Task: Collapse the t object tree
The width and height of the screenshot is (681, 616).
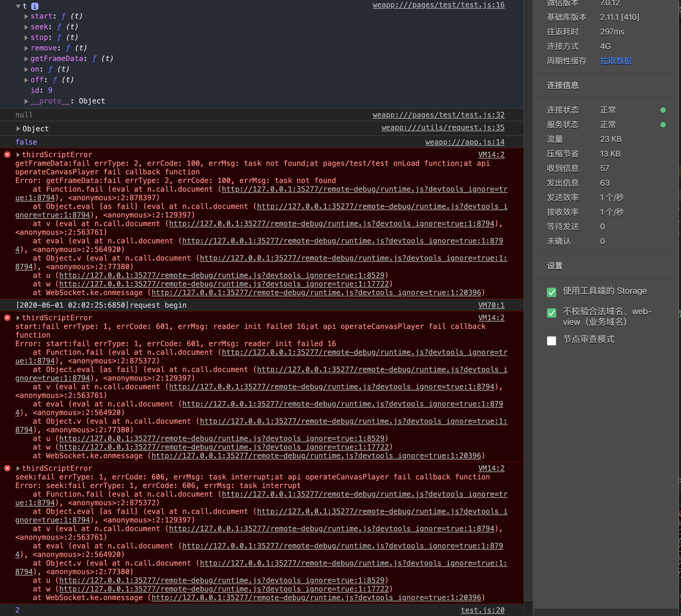Action: [x=18, y=6]
